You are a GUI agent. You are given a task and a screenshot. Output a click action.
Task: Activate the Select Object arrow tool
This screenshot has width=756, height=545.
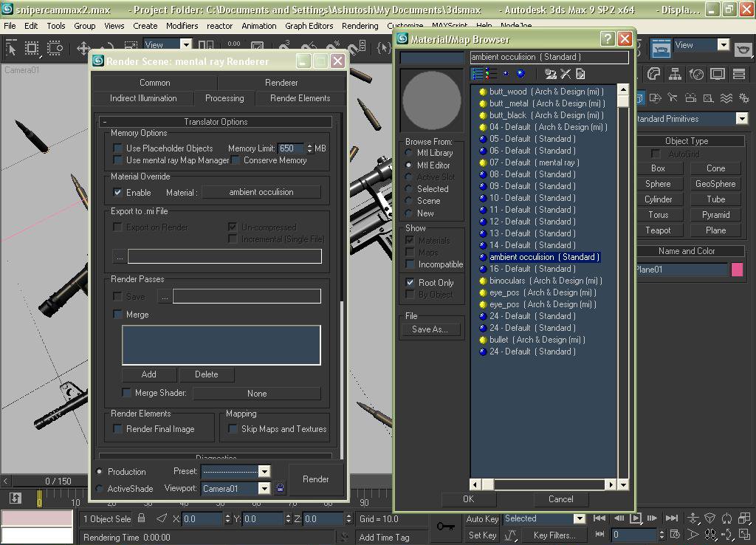[12, 47]
